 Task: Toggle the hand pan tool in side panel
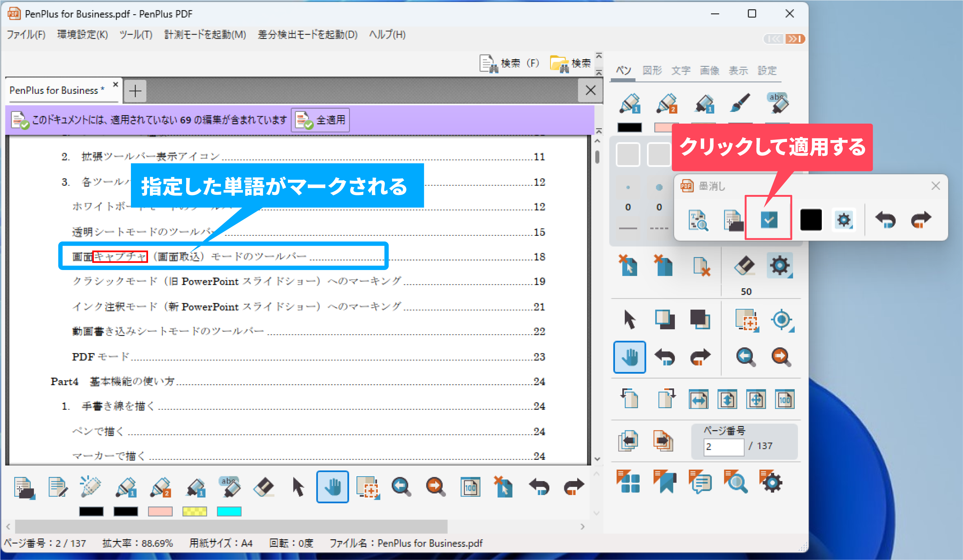[x=630, y=357]
